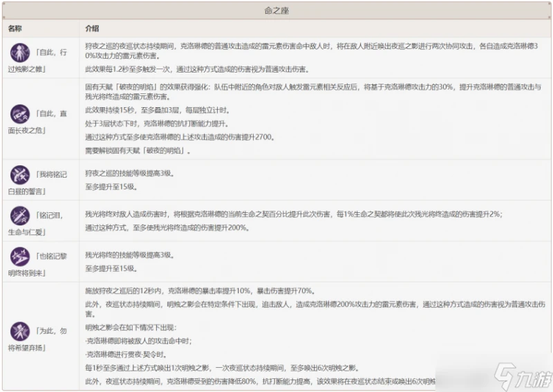Click the line 明烛之影会在如下情况下出现
Screen dimensions: 553x392
pos(131,328)
